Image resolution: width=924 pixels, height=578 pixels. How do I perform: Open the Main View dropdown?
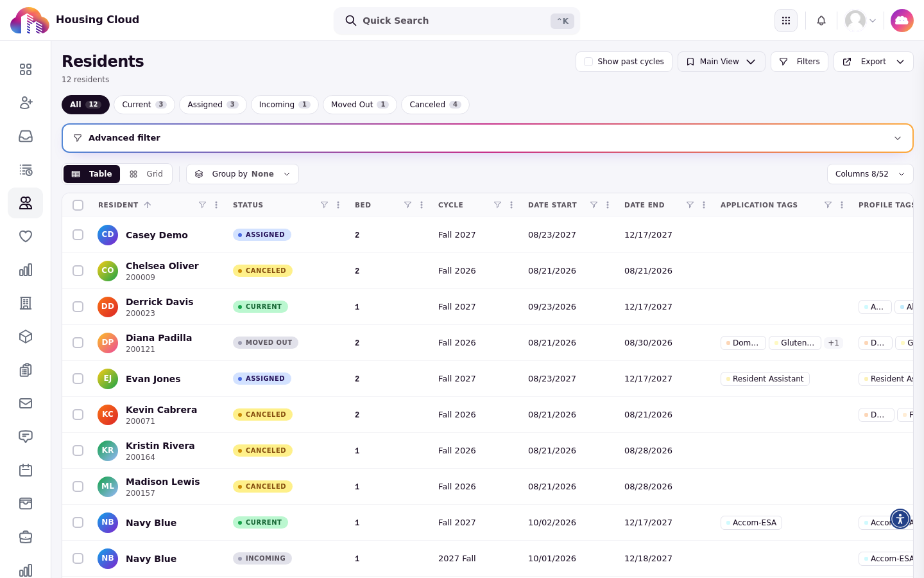point(721,62)
